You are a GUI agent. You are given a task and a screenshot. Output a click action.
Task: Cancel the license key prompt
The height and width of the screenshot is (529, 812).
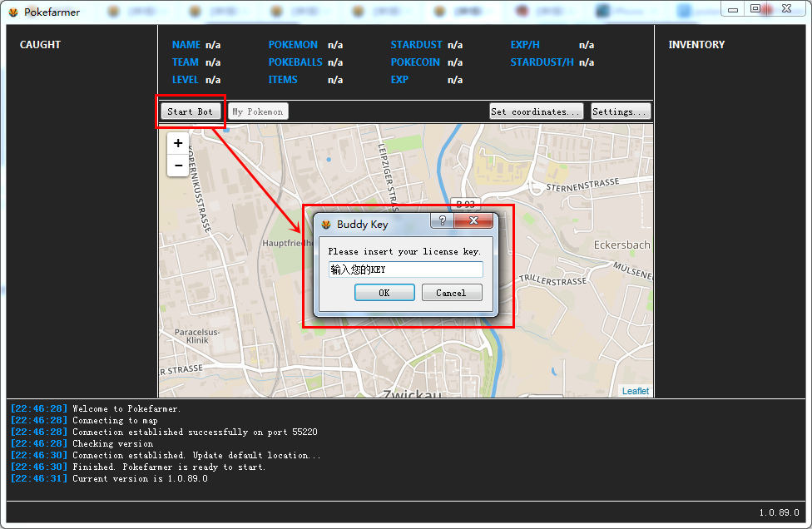coord(451,293)
